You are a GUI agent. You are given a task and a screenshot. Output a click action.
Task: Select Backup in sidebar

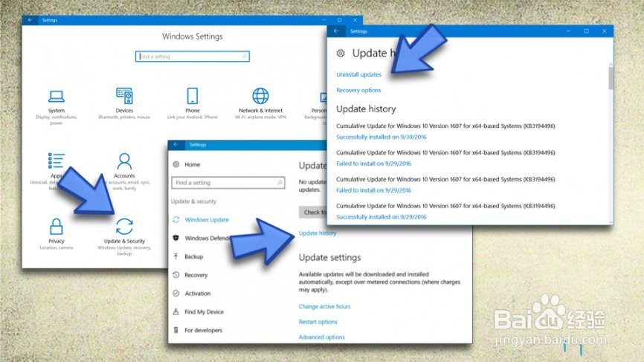[194, 256]
